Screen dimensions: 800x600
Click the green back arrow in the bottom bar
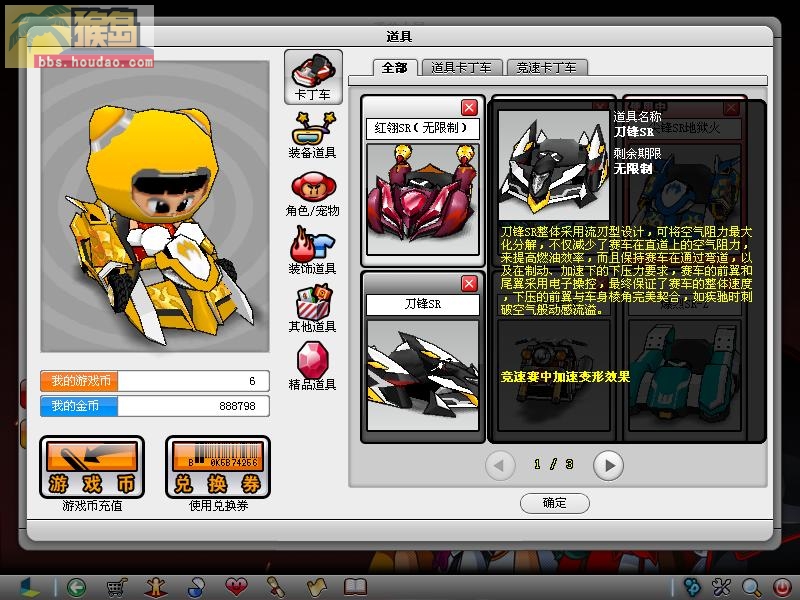point(77,588)
